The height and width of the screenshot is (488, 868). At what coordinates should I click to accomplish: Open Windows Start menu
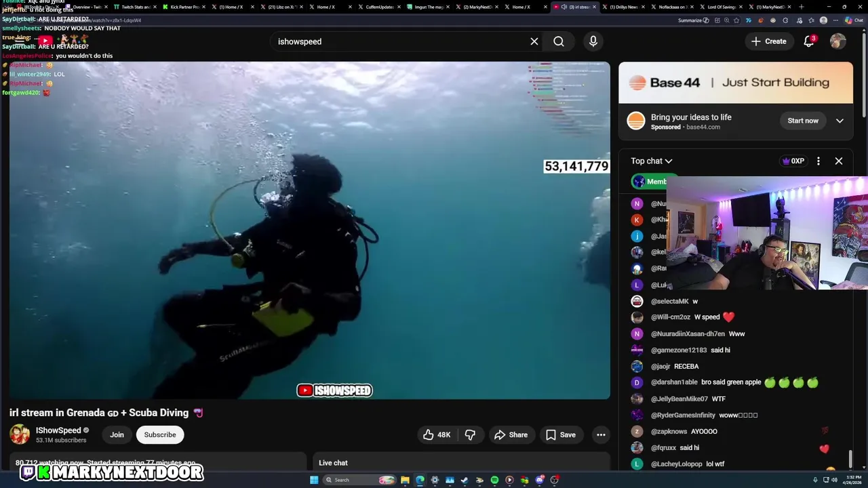tap(314, 480)
